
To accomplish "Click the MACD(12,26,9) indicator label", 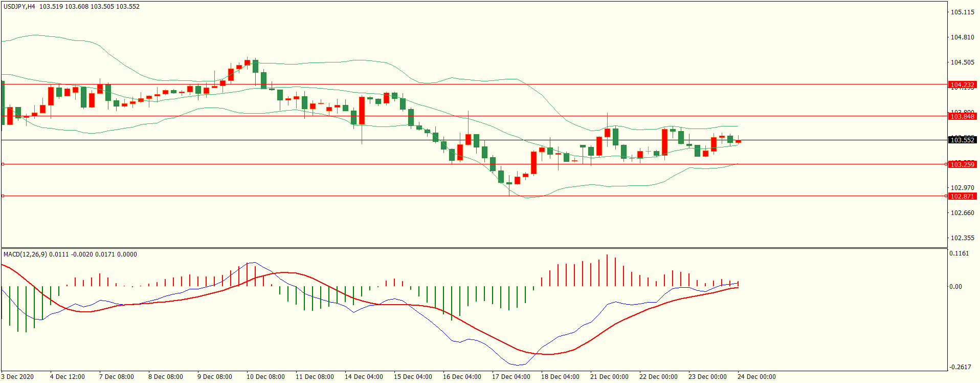I will (x=25, y=254).
